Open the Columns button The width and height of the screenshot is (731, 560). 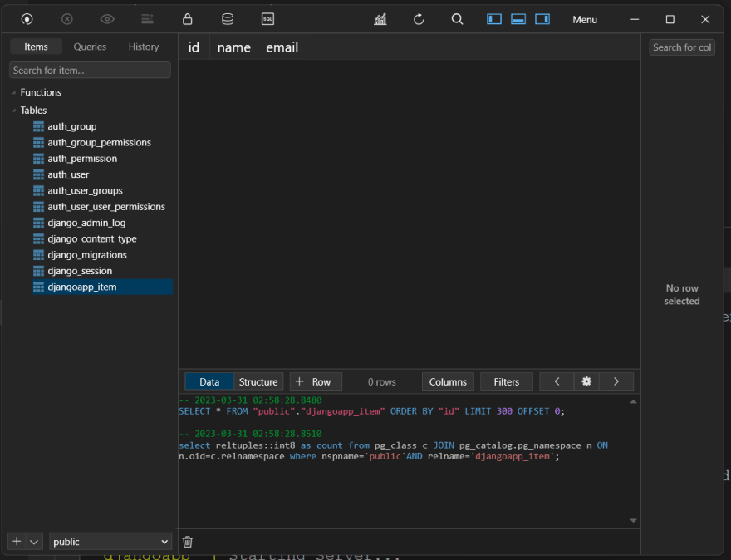448,381
